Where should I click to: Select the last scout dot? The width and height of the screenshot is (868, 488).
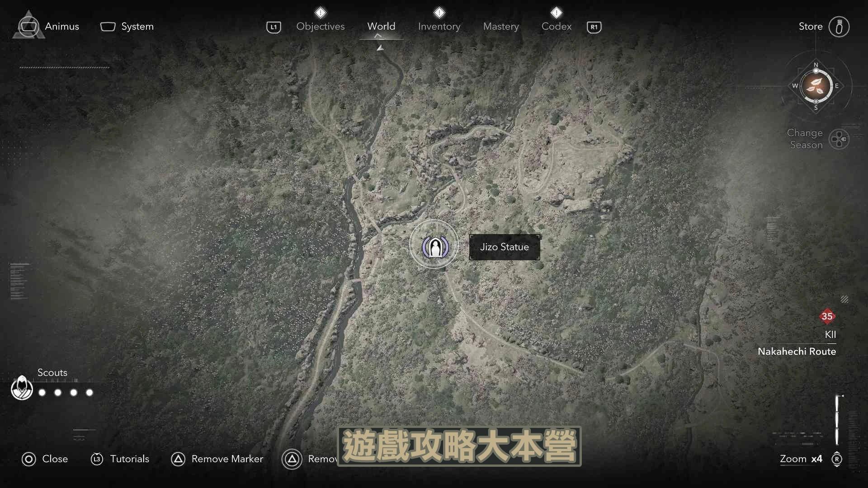[x=90, y=393]
